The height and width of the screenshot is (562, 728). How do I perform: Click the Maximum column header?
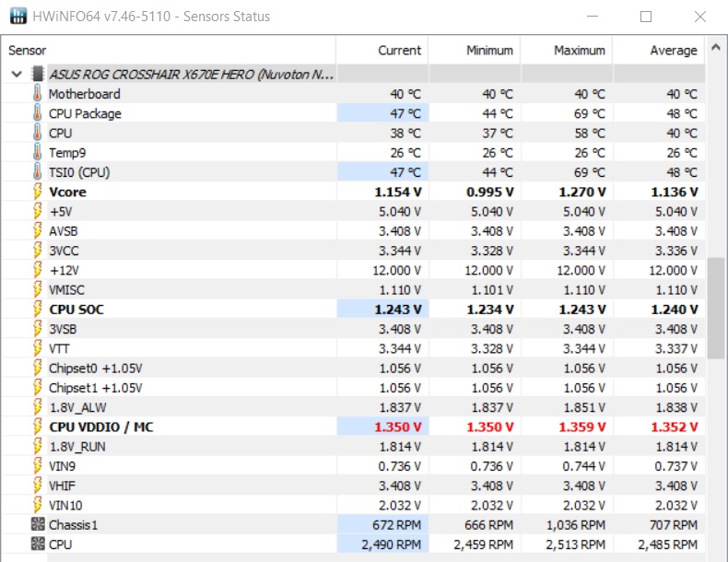pos(567,50)
